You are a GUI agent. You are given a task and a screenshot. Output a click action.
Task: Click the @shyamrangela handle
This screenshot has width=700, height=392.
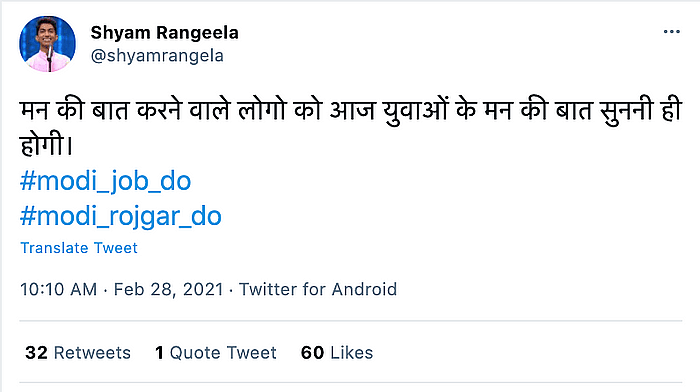[x=157, y=56]
